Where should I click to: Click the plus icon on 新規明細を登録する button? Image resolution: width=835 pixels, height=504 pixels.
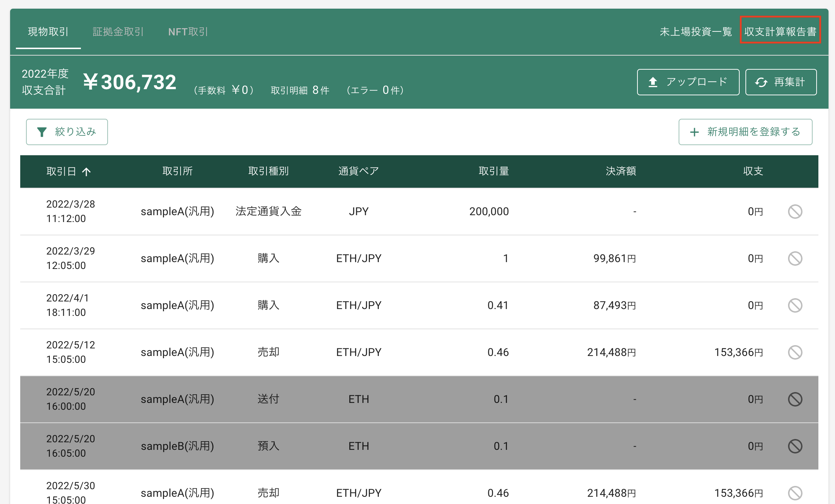coord(695,132)
